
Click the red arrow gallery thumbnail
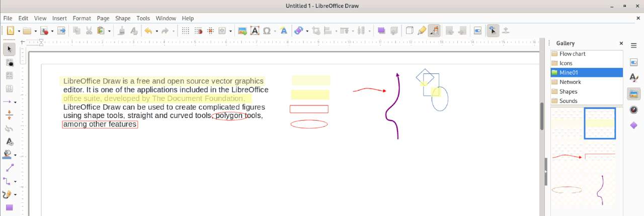568,157
